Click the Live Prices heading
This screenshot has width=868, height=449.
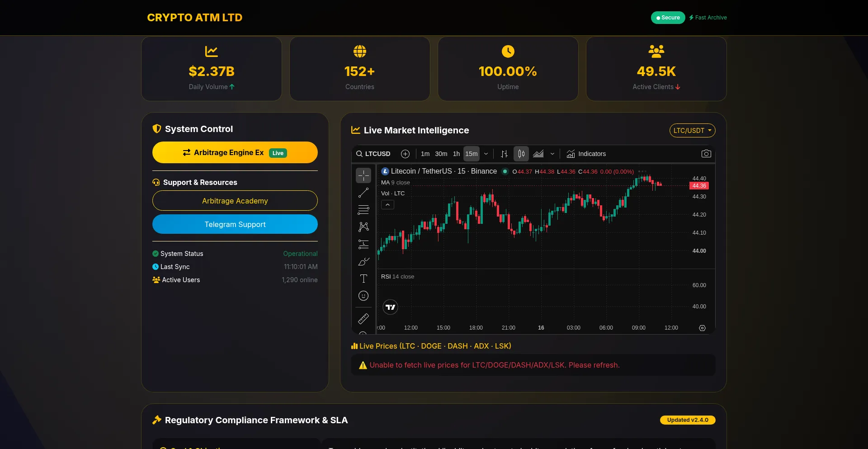tap(431, 346)
